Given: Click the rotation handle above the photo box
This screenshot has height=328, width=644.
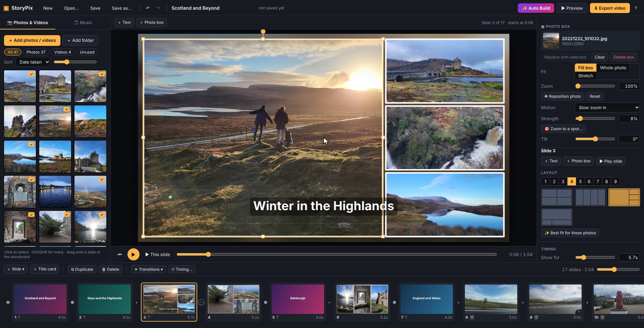Looking at the screenshot, I should click(263, 31).
